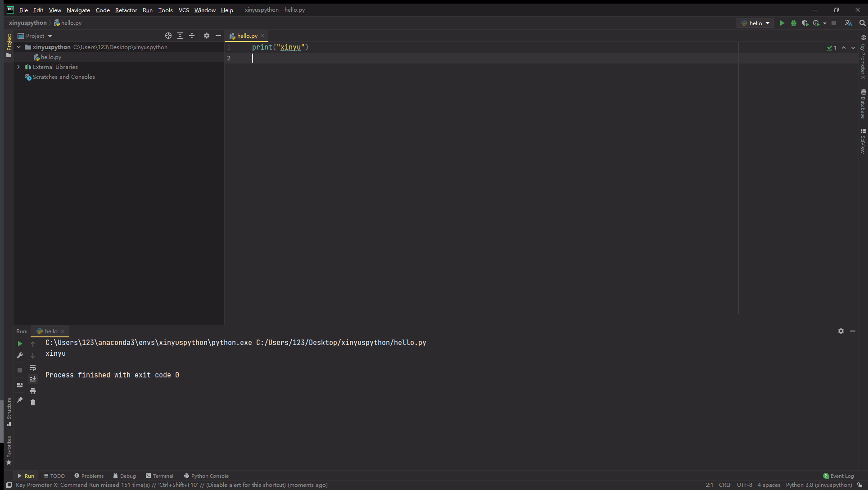Close the hello.py editor tab
The height and width of the screenshot is (490, 868).
(262, 36)
